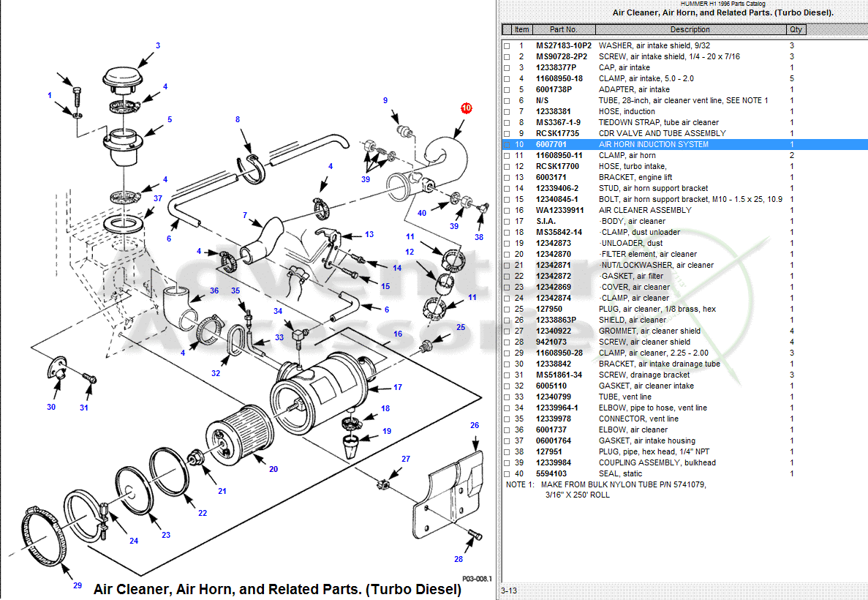This screenshot has height=600, width=868.
Task: Click part 12339984 coupling assembly row
Action: pos(554,462)
